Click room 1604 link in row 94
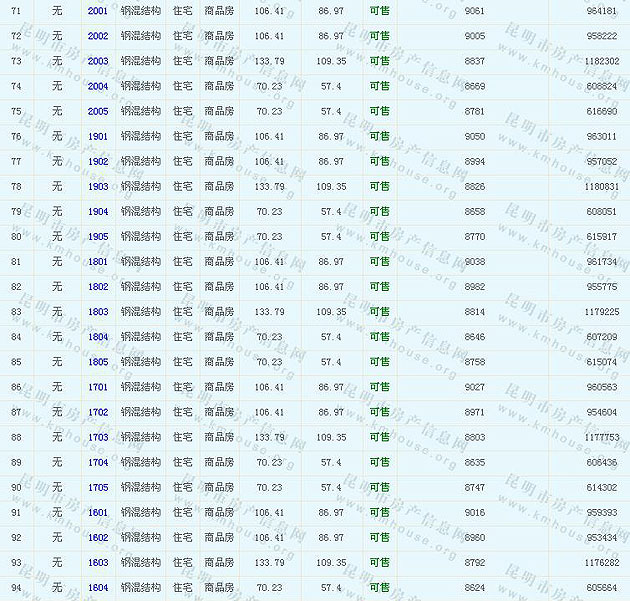This screenshot has height=601, width=630. 98,587
